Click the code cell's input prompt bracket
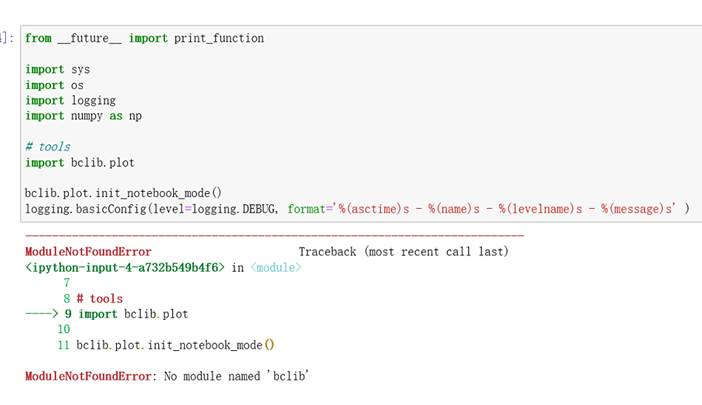Screen dimensions: 702x405 [6, 38]
